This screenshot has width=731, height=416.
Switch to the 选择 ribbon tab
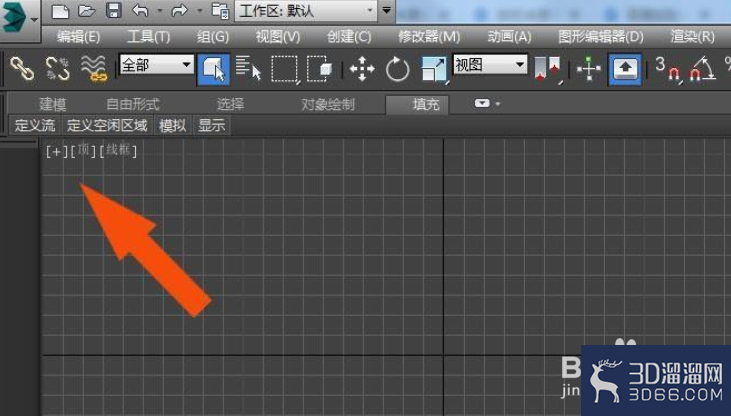coord(230,104)
